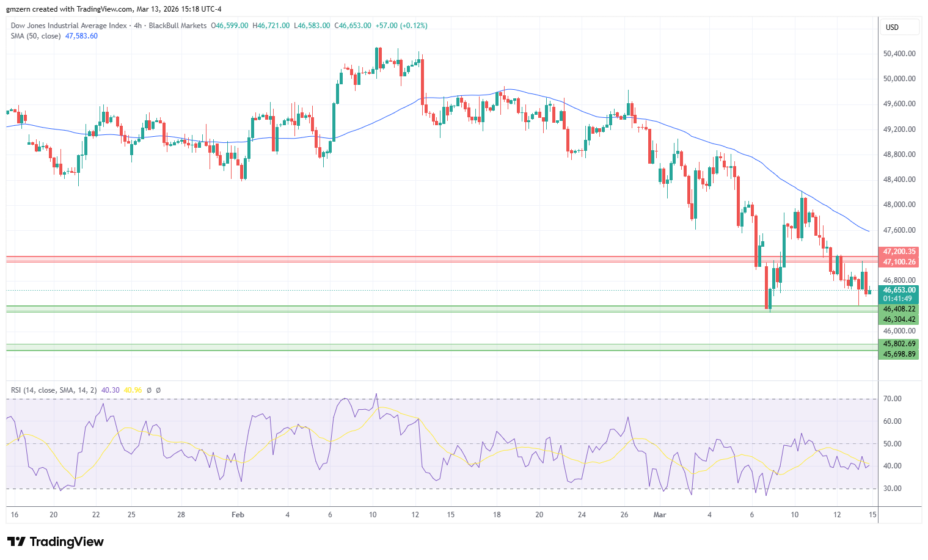Click the green 45,698.89 price label
Screen dimensions: 928x560
coord(899,354)
